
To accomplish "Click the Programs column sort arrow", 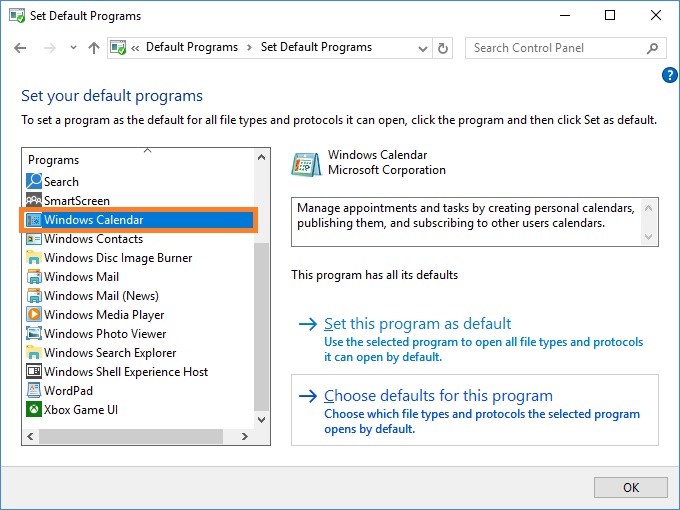I will 147,150.
